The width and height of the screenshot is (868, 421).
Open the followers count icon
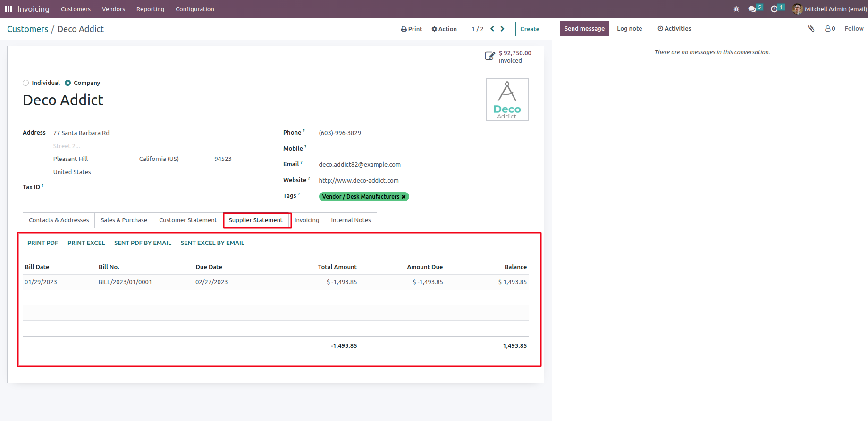pyautogui.click(x=830, y=29)
